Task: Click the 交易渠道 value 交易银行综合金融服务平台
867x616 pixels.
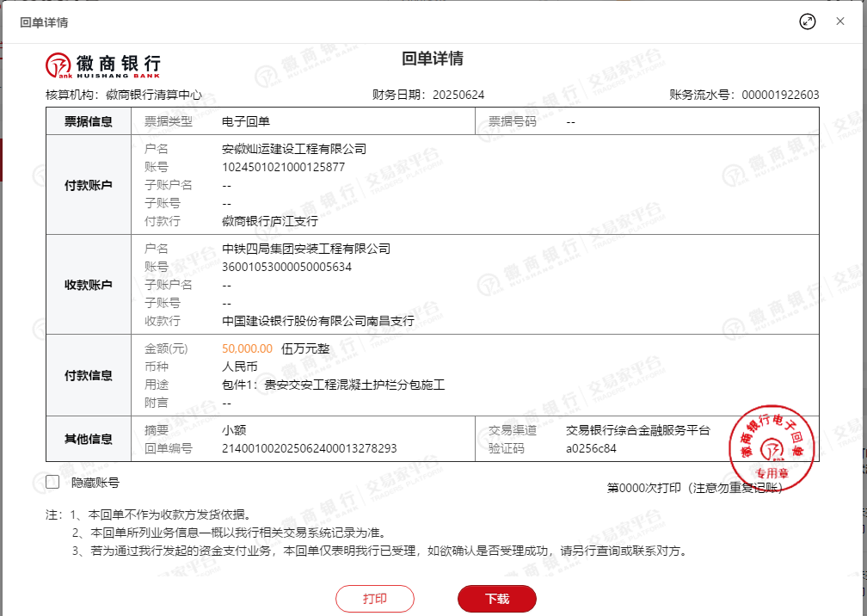Action: coord(638,430)
